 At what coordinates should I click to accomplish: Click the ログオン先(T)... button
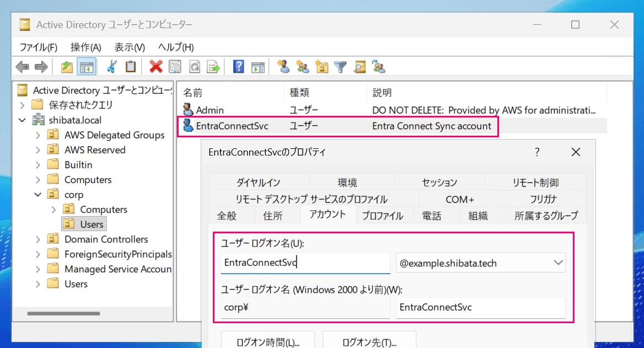coord(369,342)
